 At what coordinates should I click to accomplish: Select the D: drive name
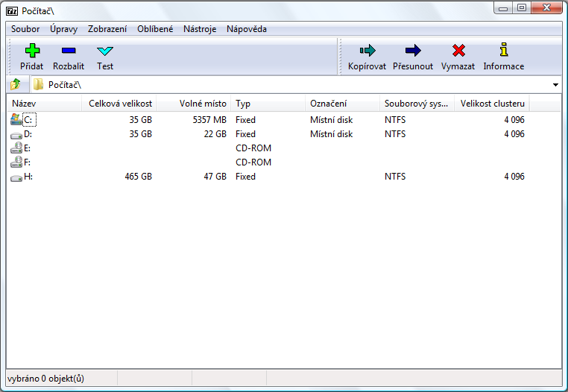pyautogui.click(x=28, y=134)
